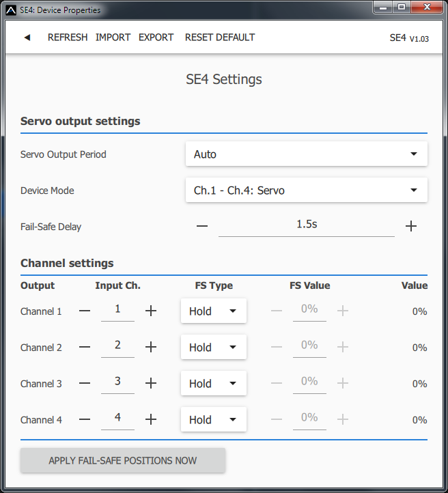Screen dimensions: 448x493
Task: Decrease Channel 2 input channel number
Action: click(x=85, y=347)
